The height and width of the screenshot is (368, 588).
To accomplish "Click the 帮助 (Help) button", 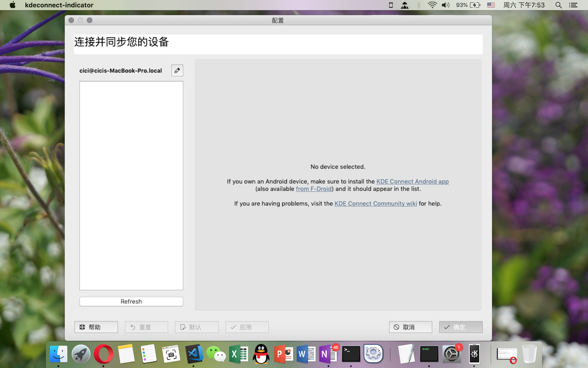I will [96, 327].
